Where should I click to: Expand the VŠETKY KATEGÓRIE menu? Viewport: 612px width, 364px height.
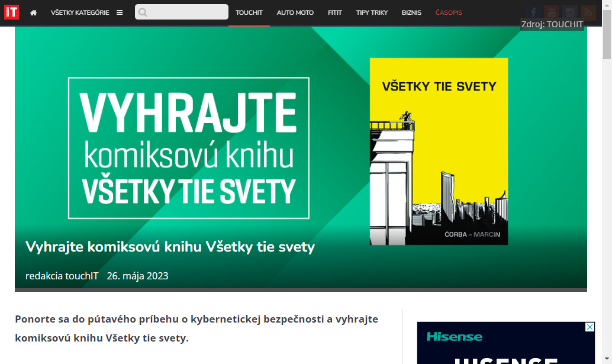[80, 13]
